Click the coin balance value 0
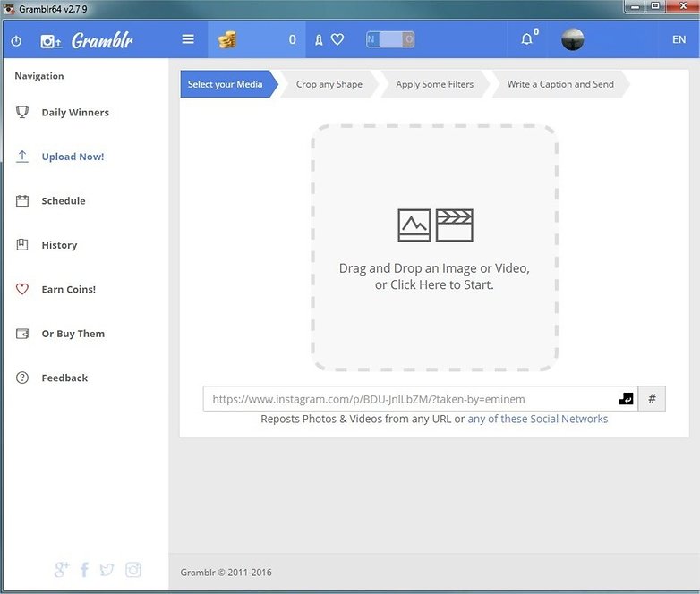Viewport: 700px width, 594px height. 293,39
